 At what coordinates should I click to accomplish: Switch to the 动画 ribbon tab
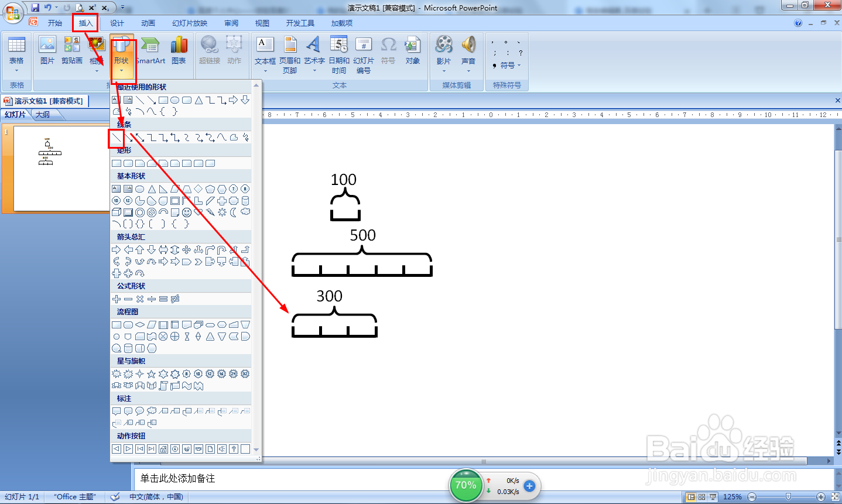[x=148, y=23]
